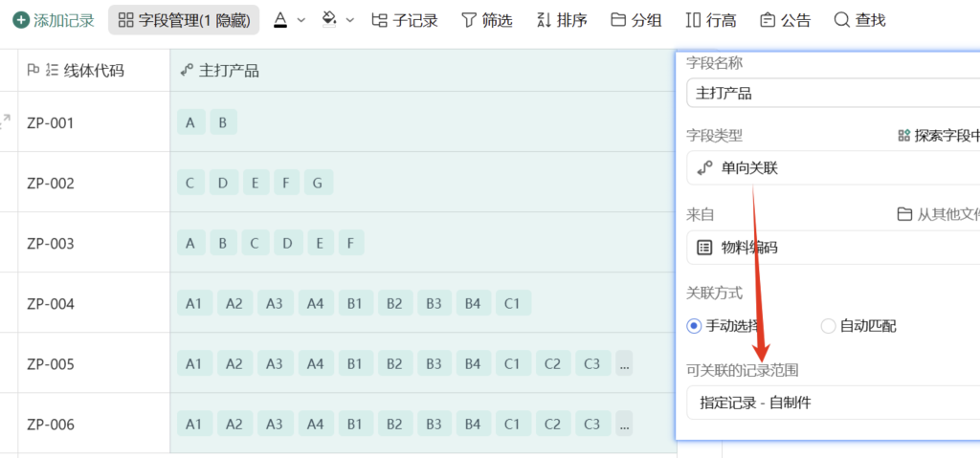Viewport: 980px width, 458px height.
Task: Open the 来自 dropdown showing 物料编码
Action: coord(833,248)
